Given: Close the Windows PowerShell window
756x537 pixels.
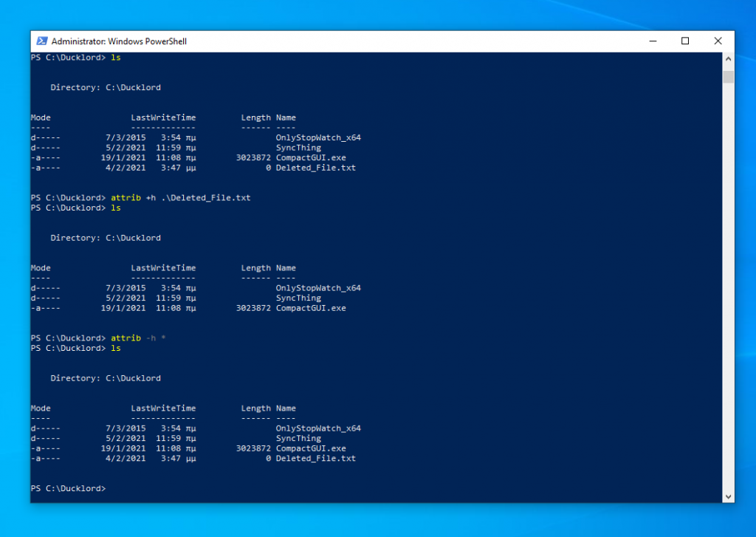Looking at the screenshot, I should coord(718,41).
